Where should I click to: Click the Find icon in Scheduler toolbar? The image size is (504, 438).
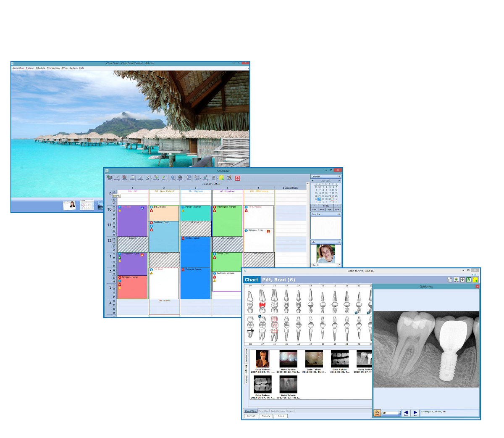point(148,178)
